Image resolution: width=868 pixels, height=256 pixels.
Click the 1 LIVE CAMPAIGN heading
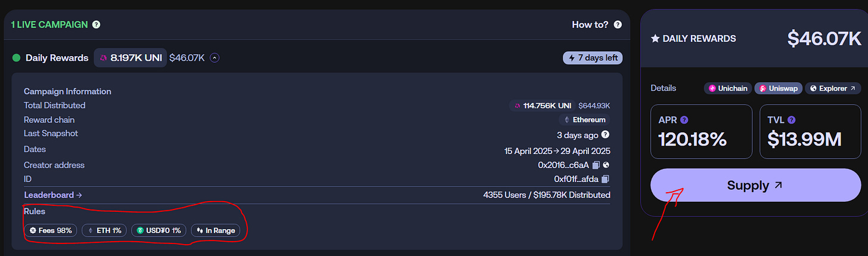pos(49,25)
